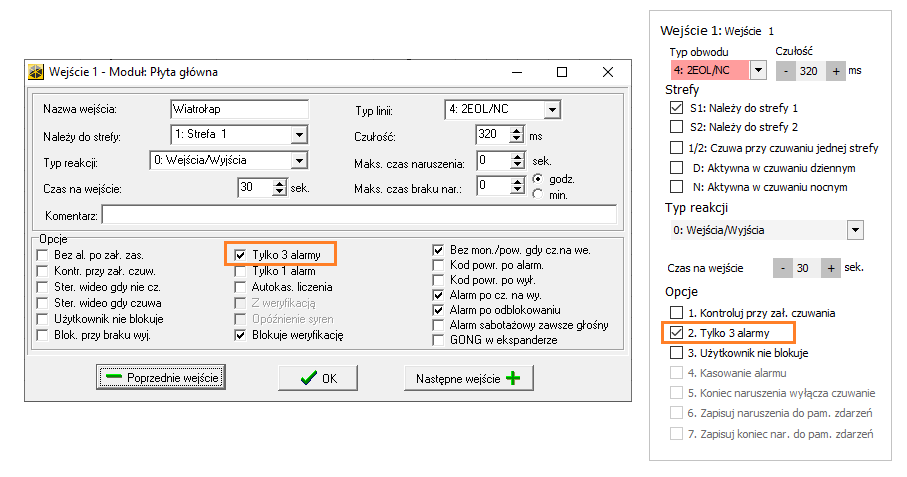Image resolution: width=907 pixels, height=477 pixels.
Task: Open the Typ reakcji dropdown in the right panel
Action: click(x=854, y=230)
